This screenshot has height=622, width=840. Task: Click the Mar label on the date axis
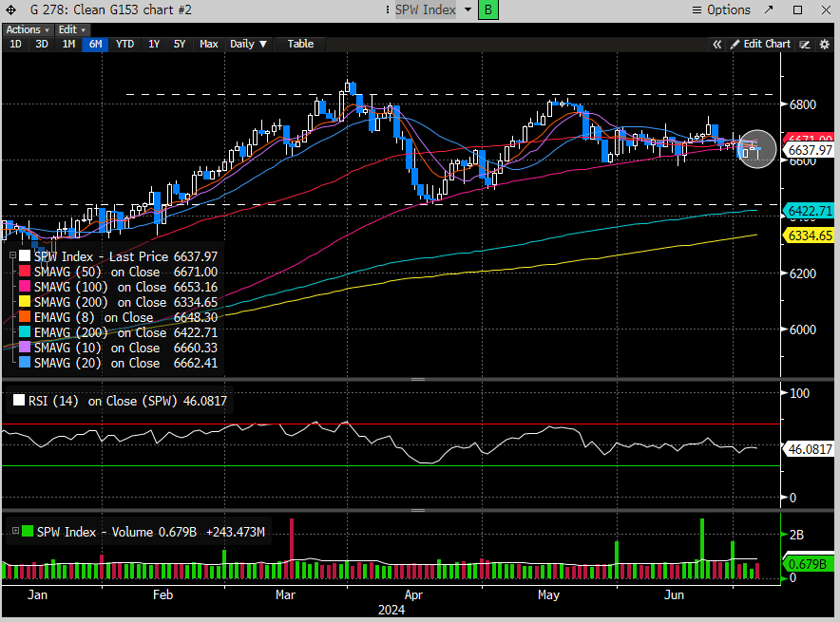pyautogui.click(x=285, y=594)
